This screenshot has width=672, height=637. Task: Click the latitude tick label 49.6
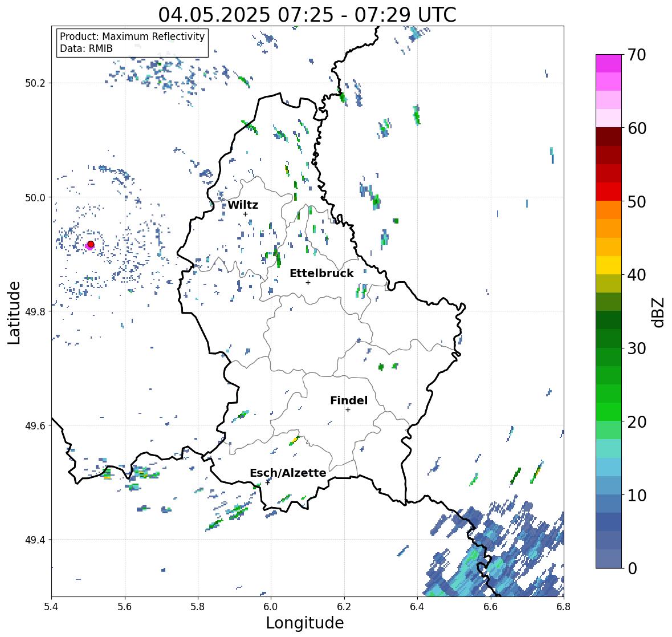pos(35,425)
